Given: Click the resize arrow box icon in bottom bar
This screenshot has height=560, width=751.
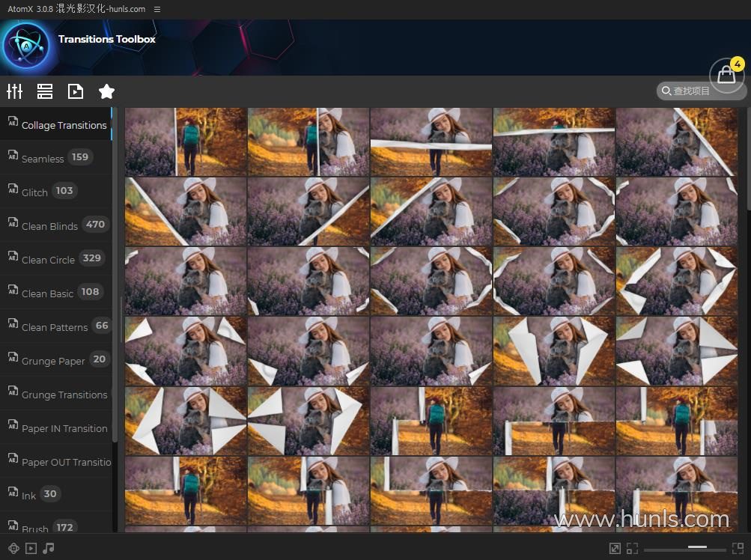Looking at the screenshot, I should tap(615, 549).
